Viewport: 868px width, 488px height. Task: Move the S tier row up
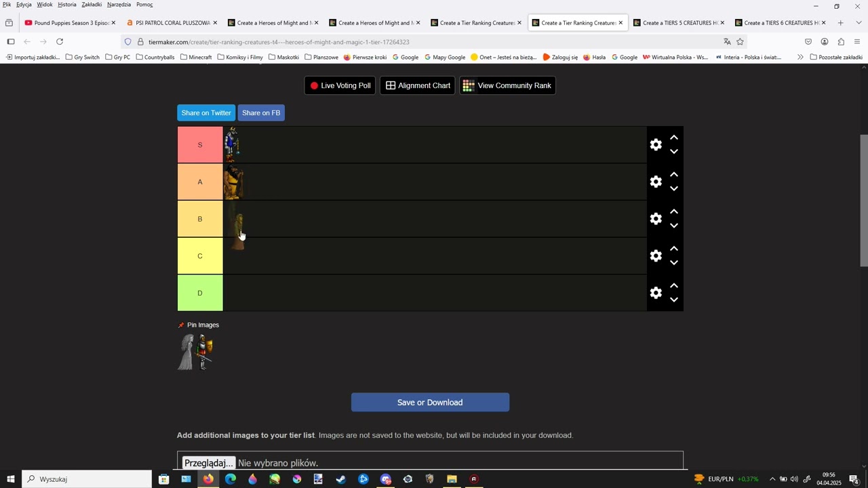click(x=674, y=138)
